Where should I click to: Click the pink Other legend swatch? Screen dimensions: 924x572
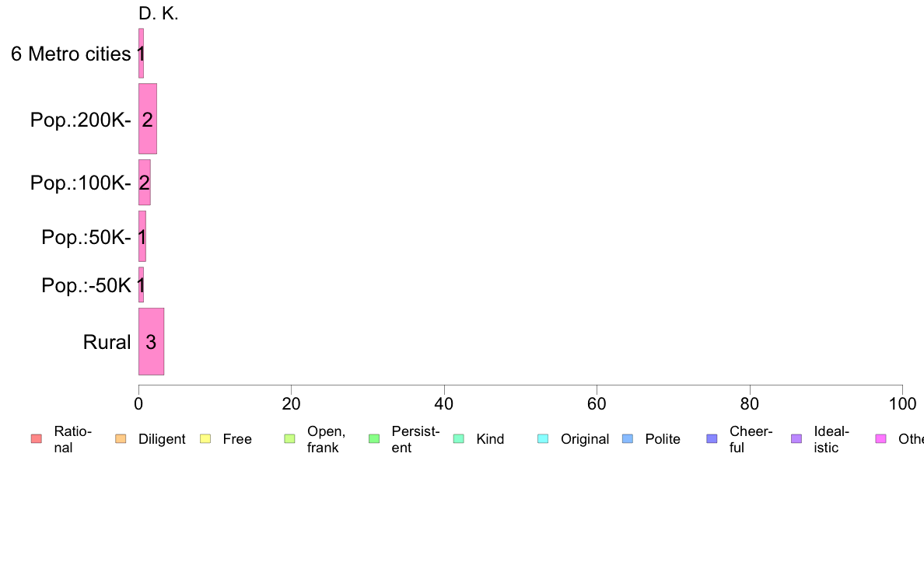point(881,439)
